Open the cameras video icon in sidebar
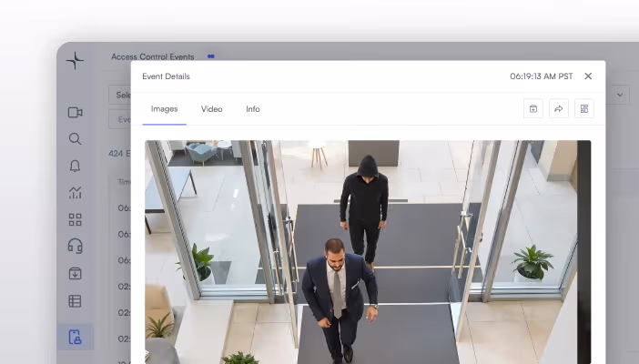639x364 pixels. point(75,113)
